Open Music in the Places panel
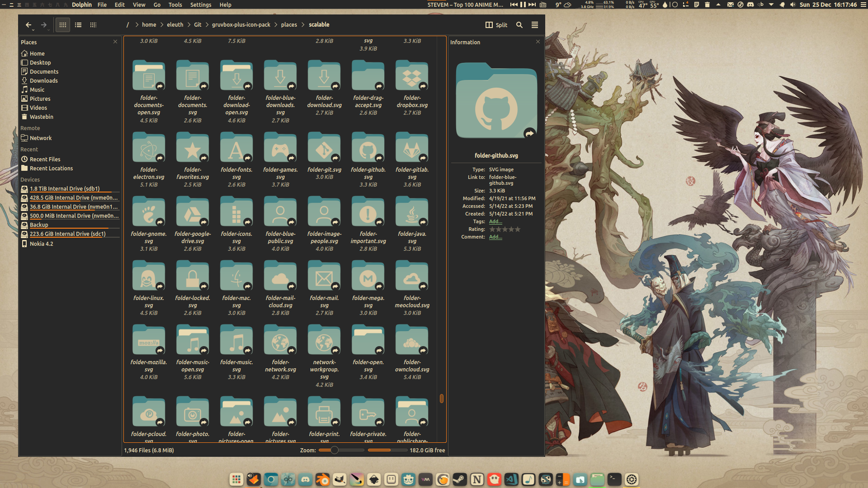The height and width of the screenshot is (488, 868). pos(37,89)
